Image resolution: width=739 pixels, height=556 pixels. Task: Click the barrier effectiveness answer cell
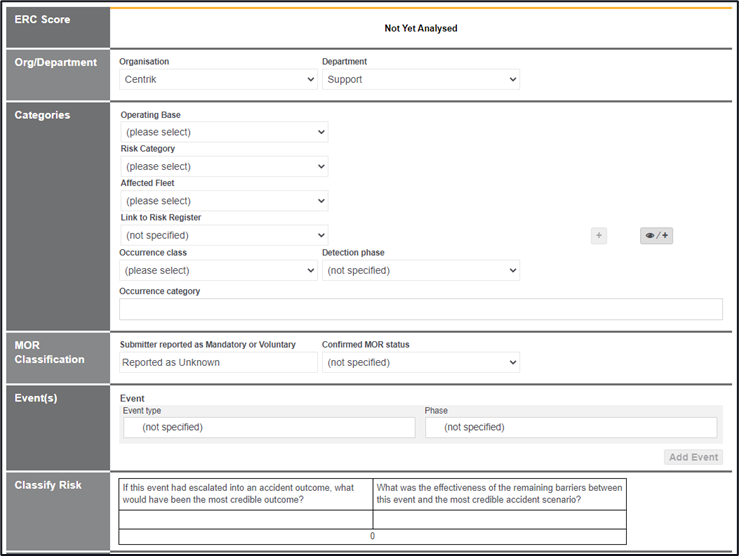(499, 519)
